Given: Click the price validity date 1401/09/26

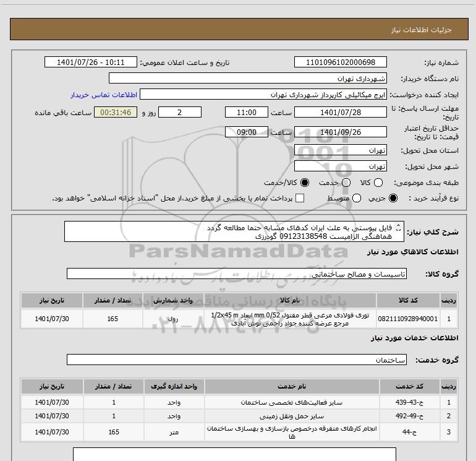Looking at the screenshot, I should pyautogui.click(x=340, y=132).
